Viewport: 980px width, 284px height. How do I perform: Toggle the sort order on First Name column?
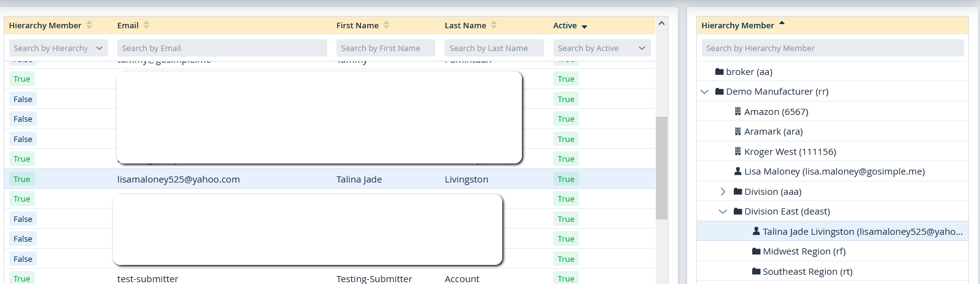(386, 25)
